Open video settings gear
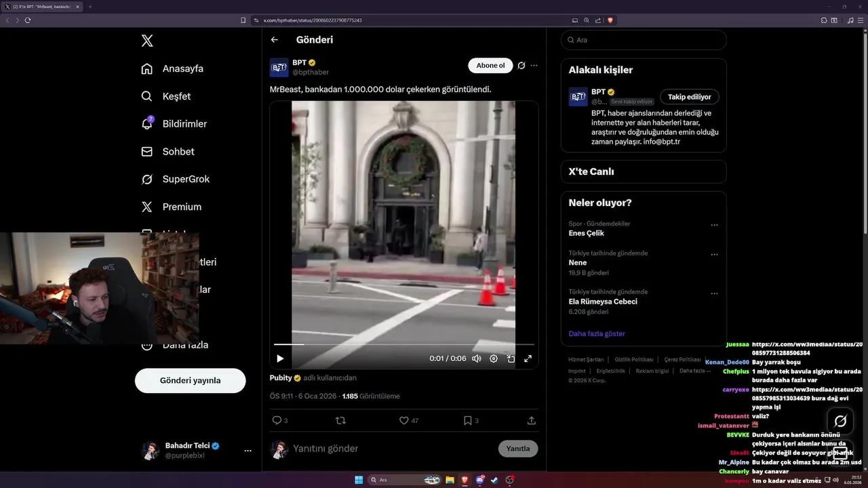868x488 pixels. pos(494,359)
